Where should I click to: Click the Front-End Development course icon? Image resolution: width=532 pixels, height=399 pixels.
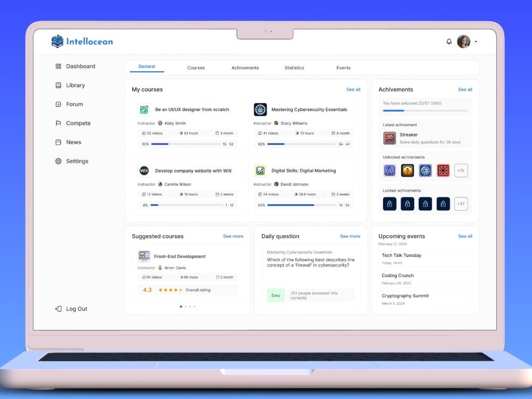[x=144, y=256]
